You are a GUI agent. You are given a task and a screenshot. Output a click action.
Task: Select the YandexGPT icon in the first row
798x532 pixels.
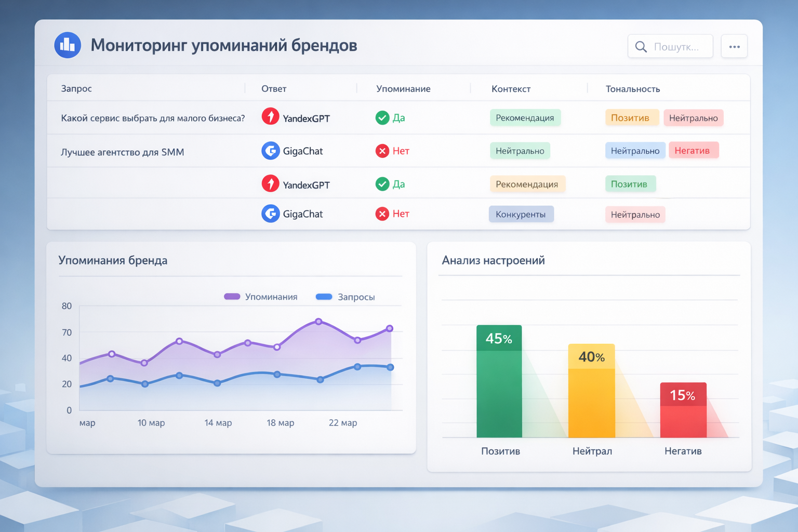coord(271,117)
